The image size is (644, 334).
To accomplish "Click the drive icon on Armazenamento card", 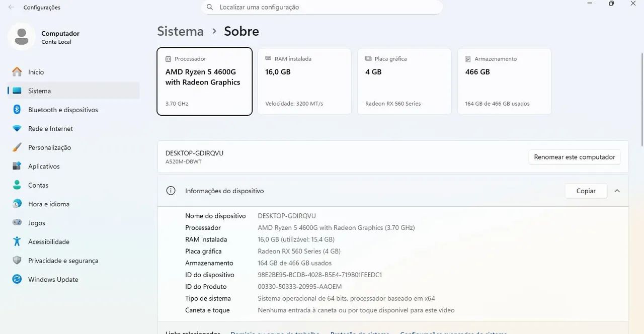I will [468, 59].
